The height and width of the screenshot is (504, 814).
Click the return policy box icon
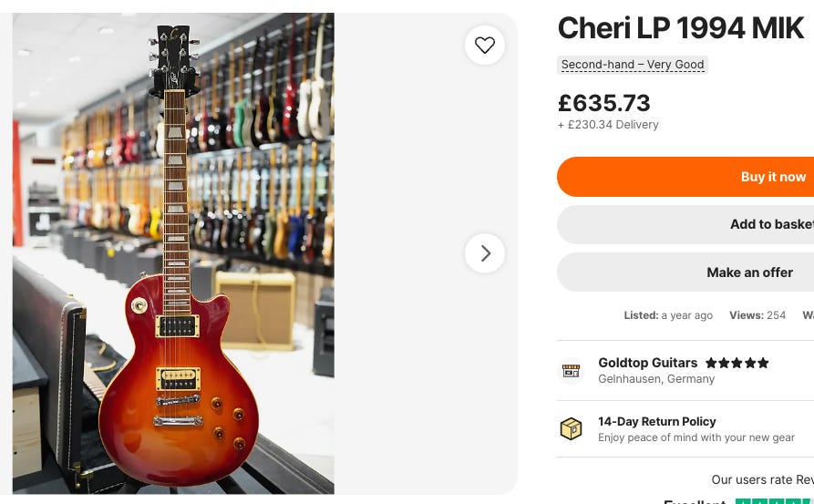pyautogui.click(x=572, y=428)
